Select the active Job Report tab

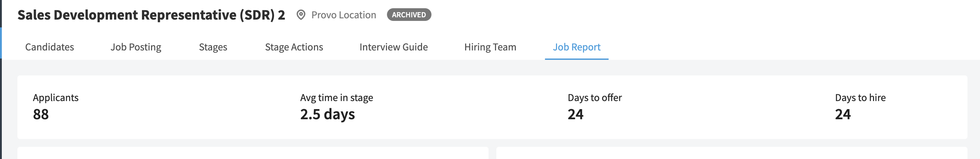tap(576, 47)
